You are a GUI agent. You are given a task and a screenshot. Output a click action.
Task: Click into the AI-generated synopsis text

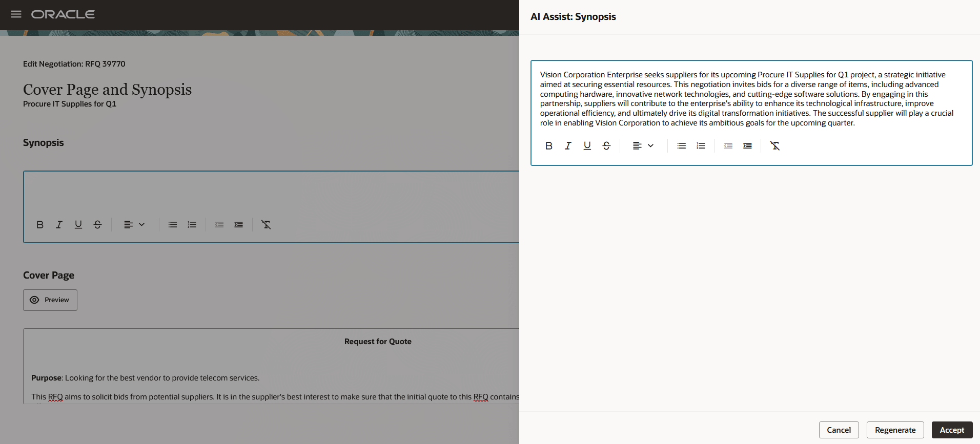[x=746, y=99]
